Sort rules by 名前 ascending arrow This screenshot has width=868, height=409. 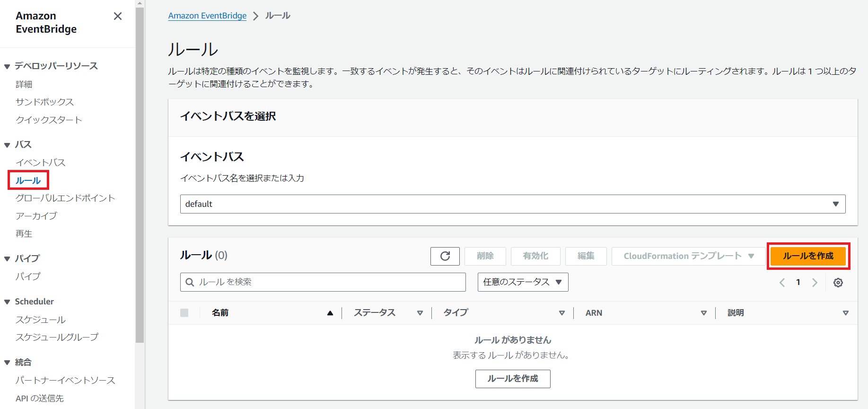click(x=330, y=313)
